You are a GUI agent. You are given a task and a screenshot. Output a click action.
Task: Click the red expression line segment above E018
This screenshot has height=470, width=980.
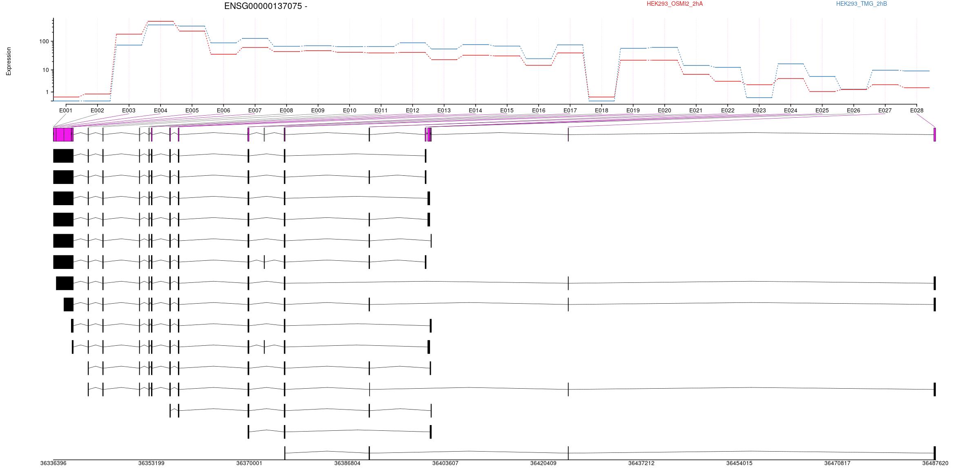(x=601, y=97)
